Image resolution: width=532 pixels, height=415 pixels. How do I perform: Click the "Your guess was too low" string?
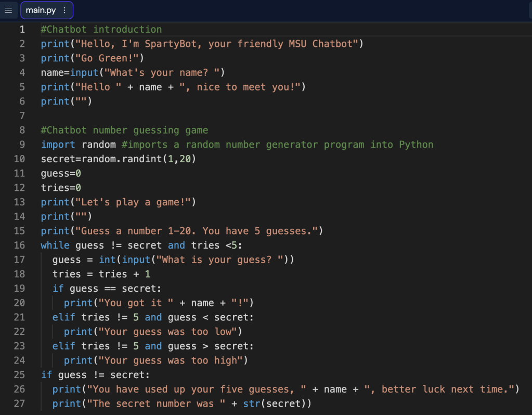pos(167,332)
